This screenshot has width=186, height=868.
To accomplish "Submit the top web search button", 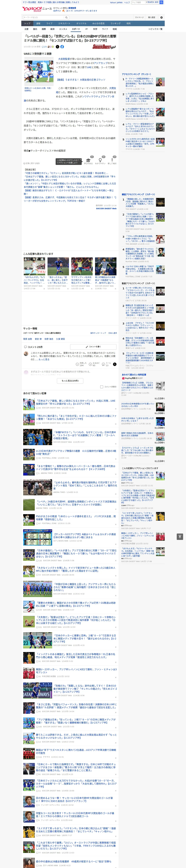I will click(x=161, y=2).
